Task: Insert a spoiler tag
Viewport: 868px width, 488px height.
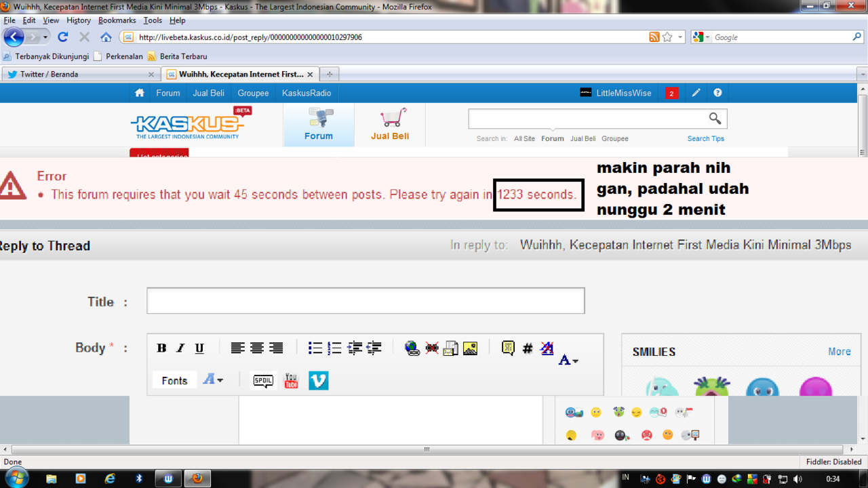Action: click(263, 380)
